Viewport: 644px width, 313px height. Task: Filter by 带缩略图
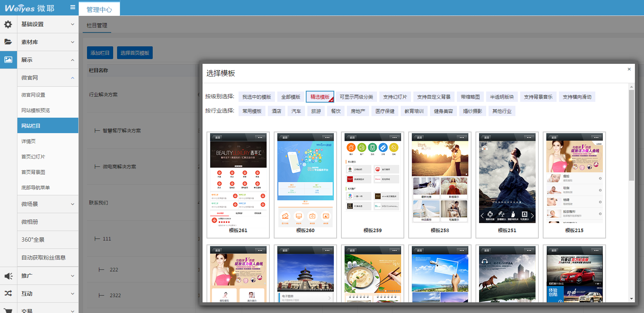coord(470,97)
